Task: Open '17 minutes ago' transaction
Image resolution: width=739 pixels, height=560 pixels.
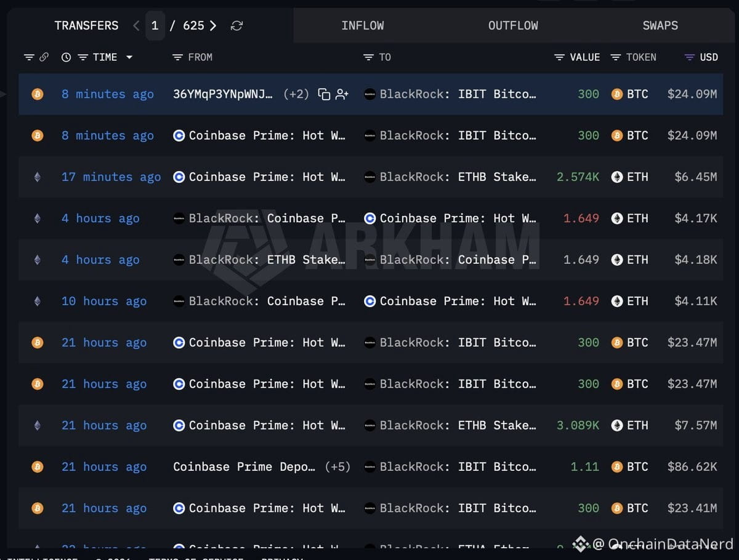Action: [x=111, y=177]
